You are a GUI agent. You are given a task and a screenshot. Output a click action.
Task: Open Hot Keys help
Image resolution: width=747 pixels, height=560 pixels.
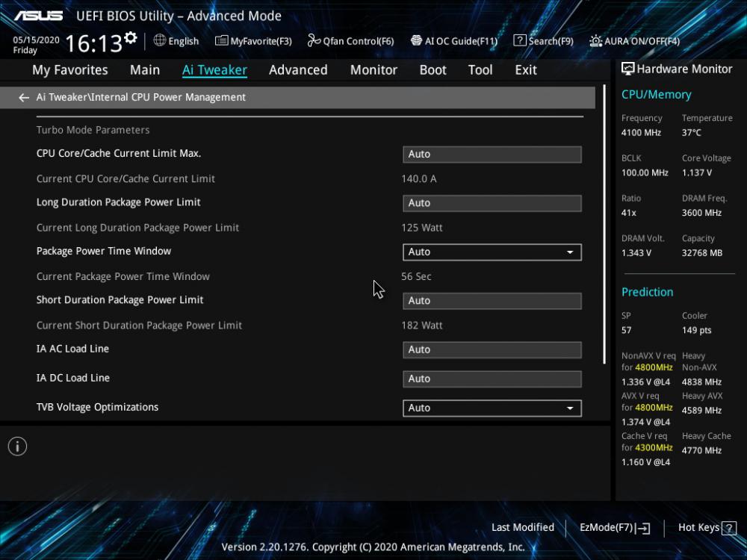tap(707, 528)
